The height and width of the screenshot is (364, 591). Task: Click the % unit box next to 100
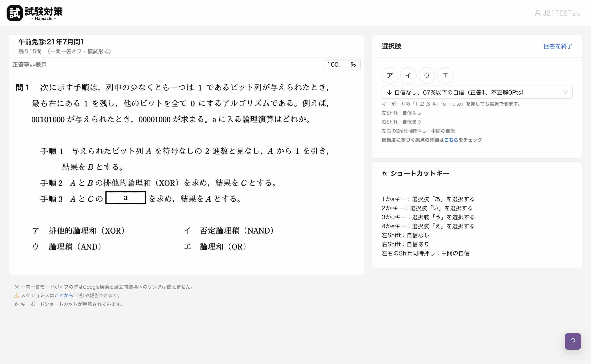coord(353,64)
